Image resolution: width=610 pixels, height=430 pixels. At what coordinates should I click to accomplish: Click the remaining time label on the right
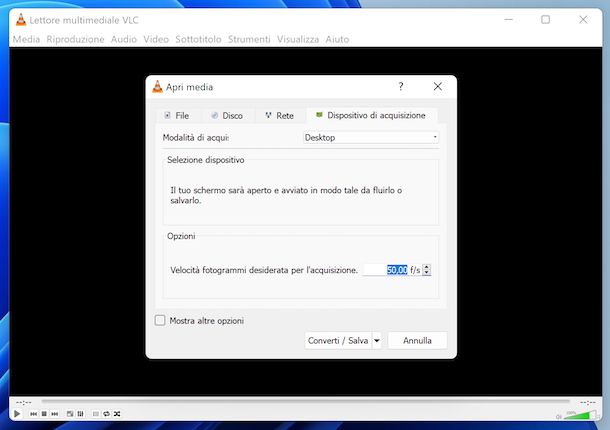[587, 402]
